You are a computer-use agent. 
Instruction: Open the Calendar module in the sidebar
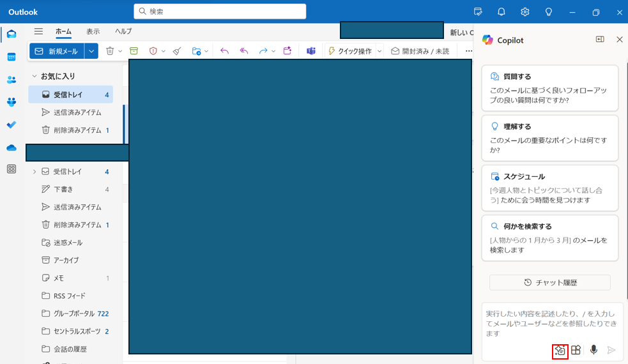tap(11, 57)
